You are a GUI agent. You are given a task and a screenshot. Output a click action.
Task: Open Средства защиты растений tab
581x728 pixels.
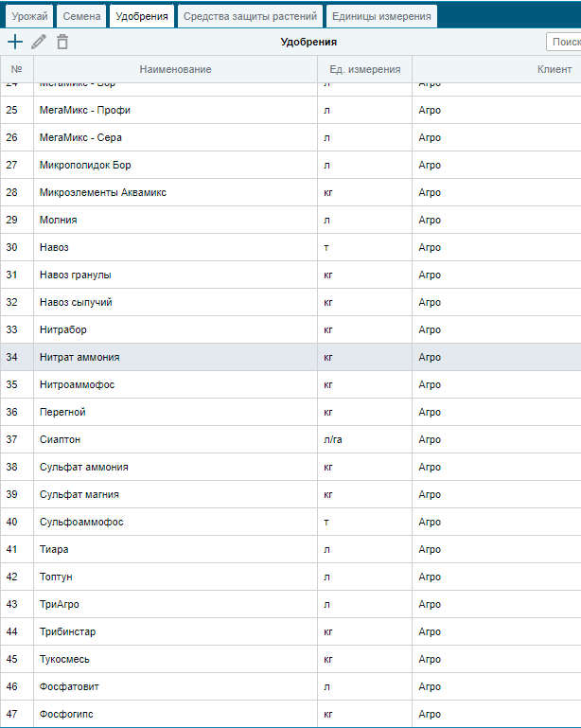(250, 16)
